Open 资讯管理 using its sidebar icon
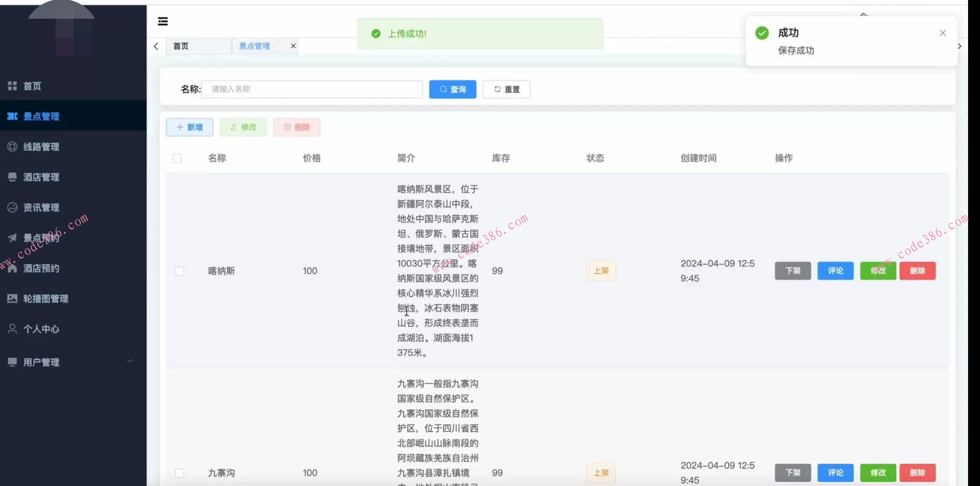980x486 pixels. (x=12, y=207)
